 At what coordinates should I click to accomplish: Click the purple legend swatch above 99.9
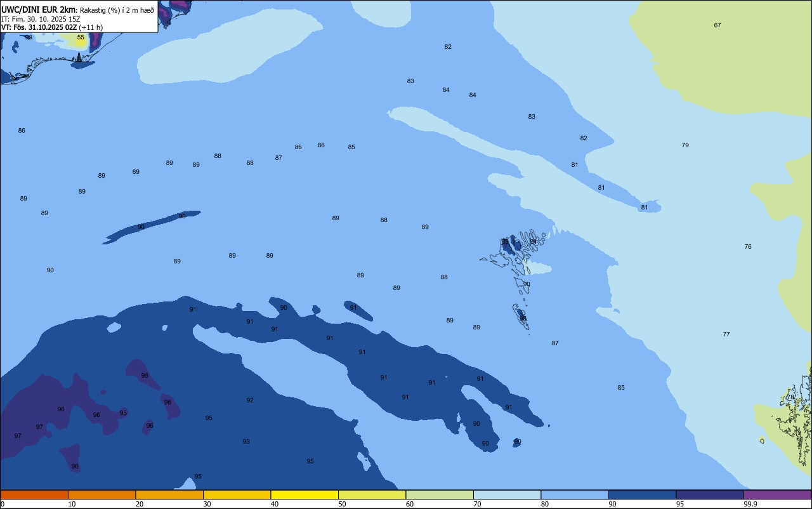(778, 494)
